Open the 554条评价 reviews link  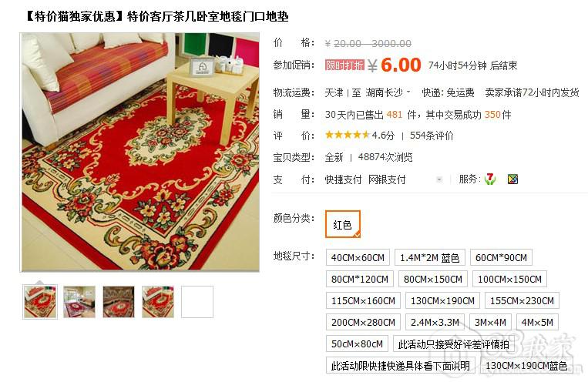pos(432,136)
